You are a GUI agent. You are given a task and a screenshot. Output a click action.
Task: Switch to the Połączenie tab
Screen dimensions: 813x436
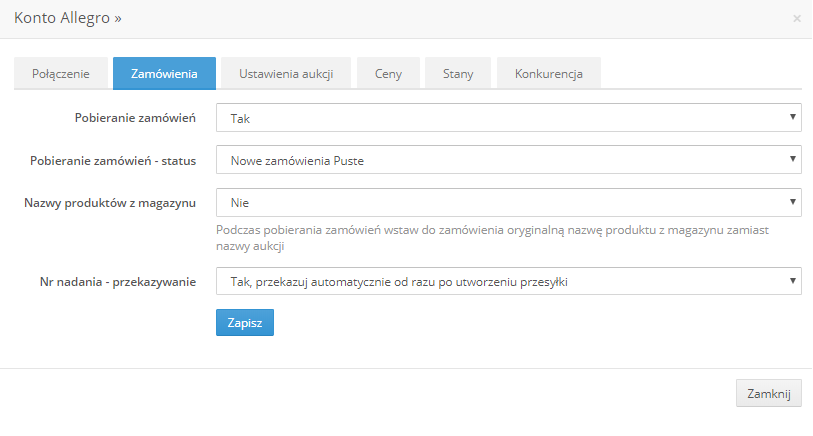pyautogui.click(x=61, y=74)
